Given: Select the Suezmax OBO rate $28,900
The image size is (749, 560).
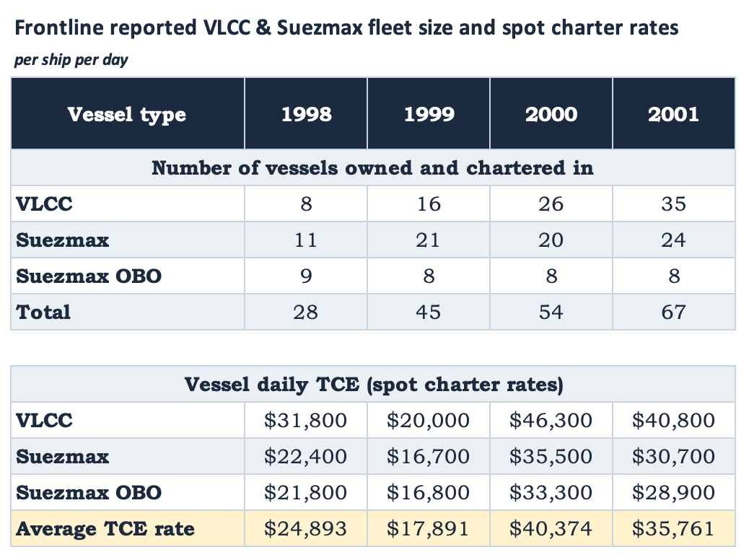Looking at the screenshot, I should point(674,493).
